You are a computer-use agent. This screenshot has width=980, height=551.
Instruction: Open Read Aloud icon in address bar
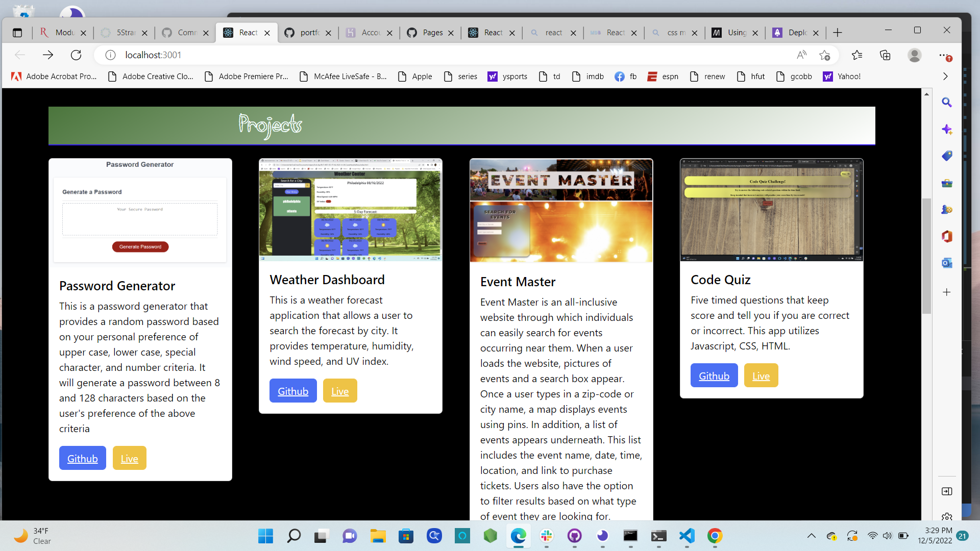click(x=801, y=55)
